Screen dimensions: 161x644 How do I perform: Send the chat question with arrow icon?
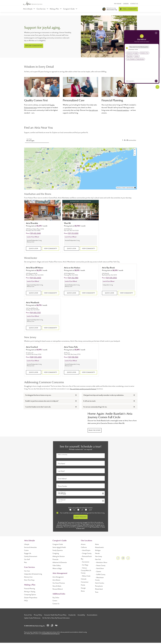(x=156, y=81)
